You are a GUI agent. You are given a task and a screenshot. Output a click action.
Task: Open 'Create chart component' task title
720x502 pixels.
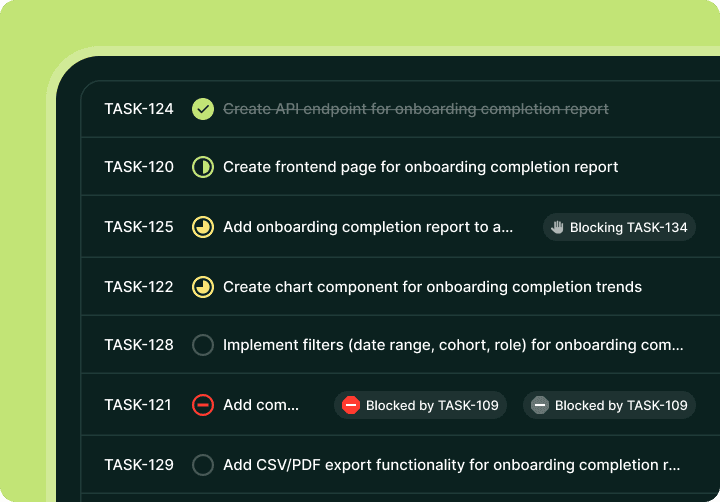(433, 287)
